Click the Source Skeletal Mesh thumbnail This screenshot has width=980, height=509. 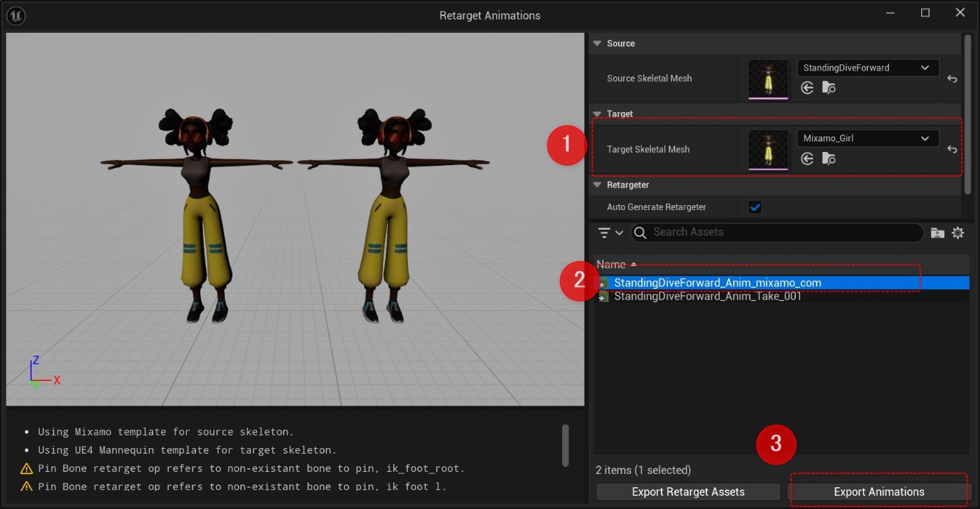tap(768, 78)
